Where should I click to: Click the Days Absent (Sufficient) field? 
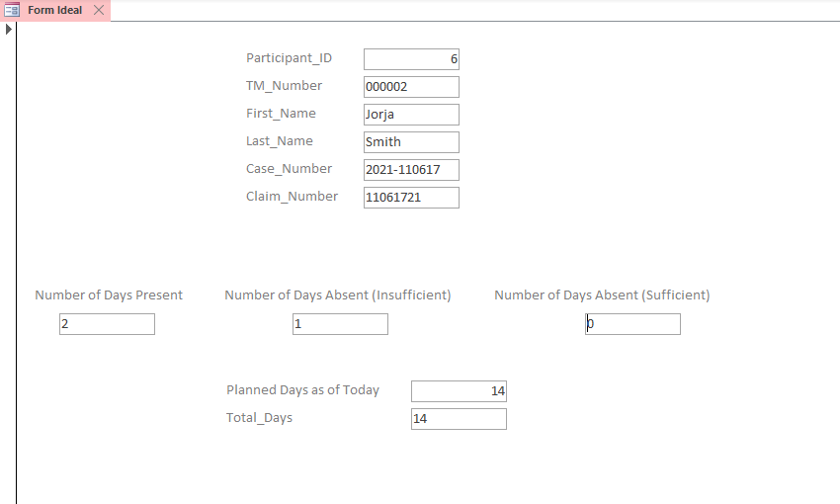click(632, 324)
